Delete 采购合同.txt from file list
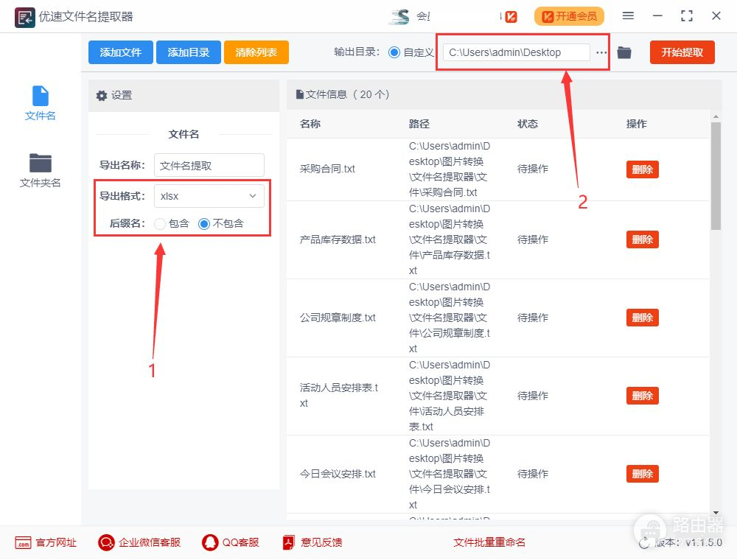 642,169
